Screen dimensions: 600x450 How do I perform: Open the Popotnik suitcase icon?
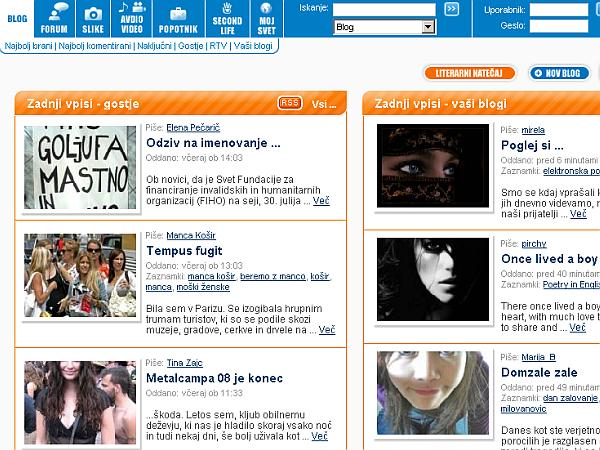click(x=177, y=18)
